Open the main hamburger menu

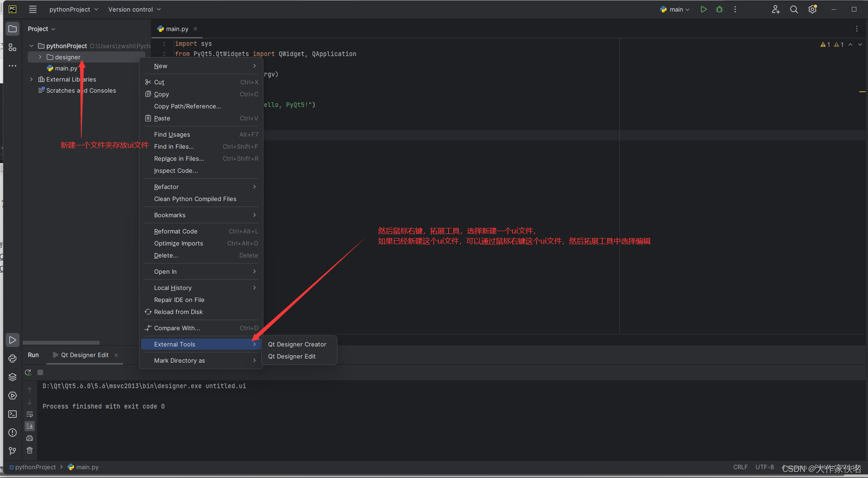pyautogui.click(x=32, y=9)
